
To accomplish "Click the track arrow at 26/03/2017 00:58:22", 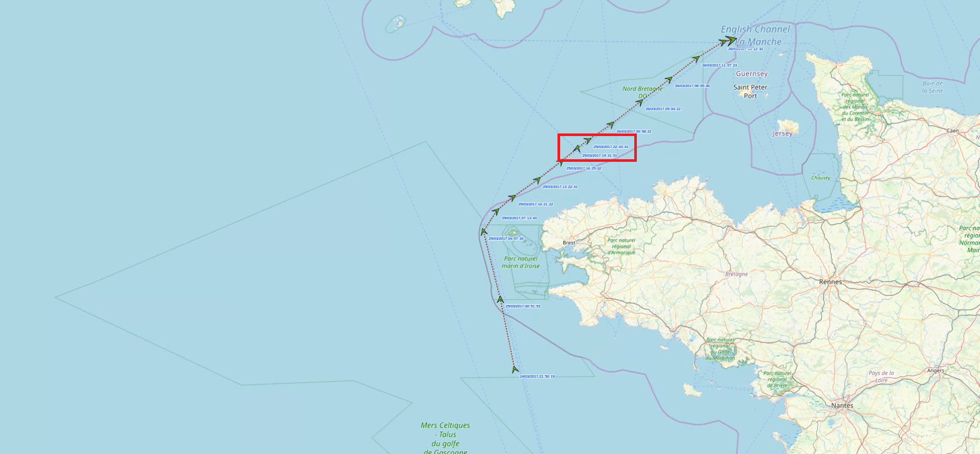I will [611, 125].
